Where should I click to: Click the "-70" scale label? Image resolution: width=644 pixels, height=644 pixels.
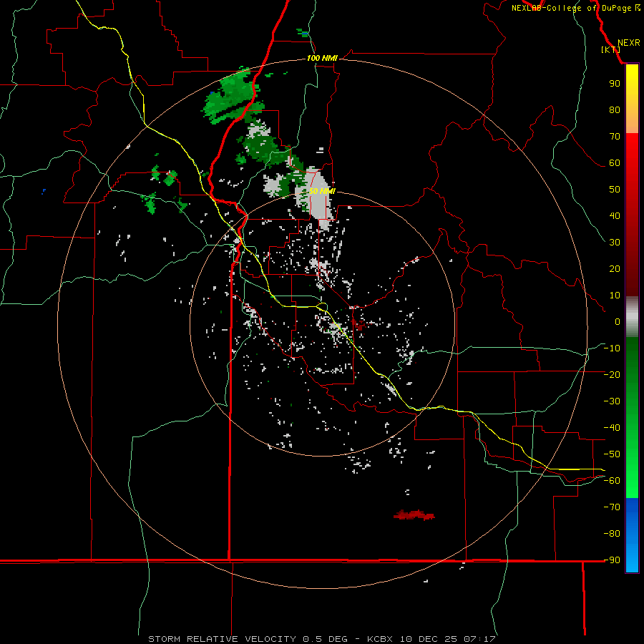tap(612, 507)
